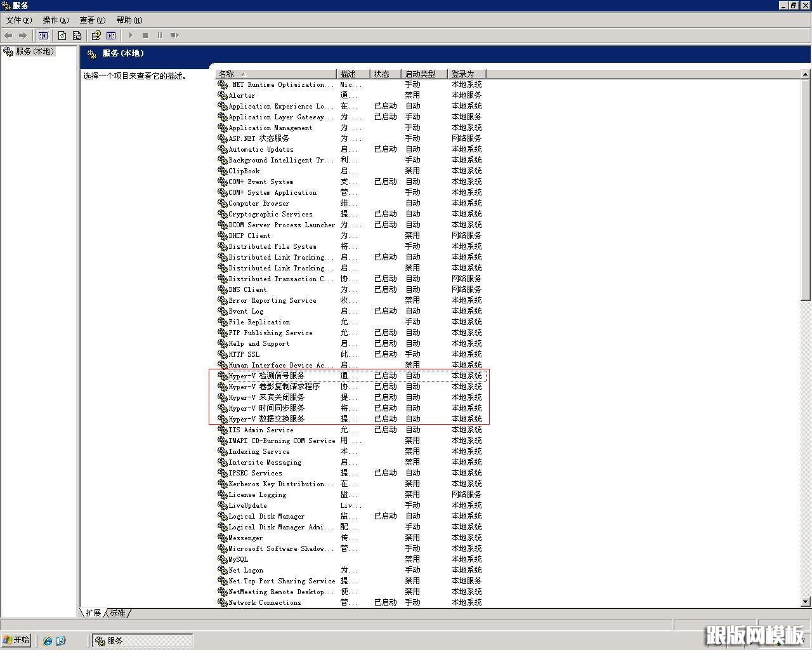Select FTP Publishing Service row
812x650 pixels.
coord(351,333)
